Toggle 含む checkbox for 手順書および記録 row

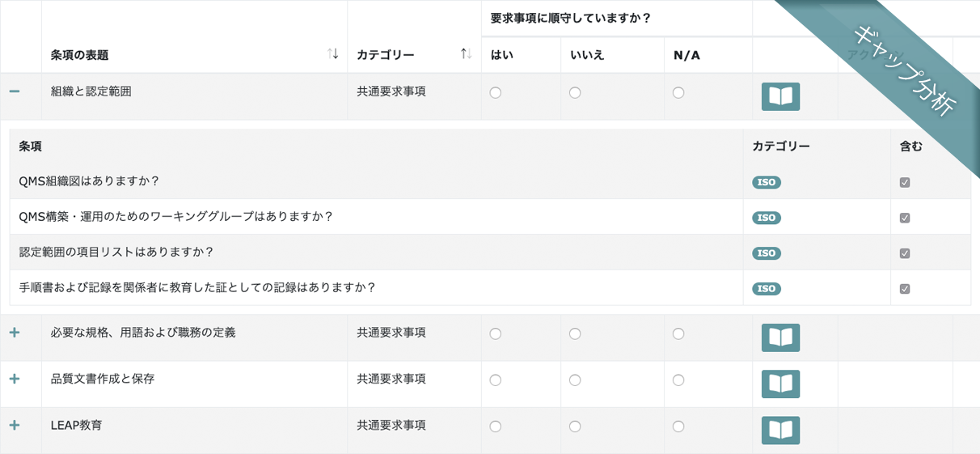[905, 289]
